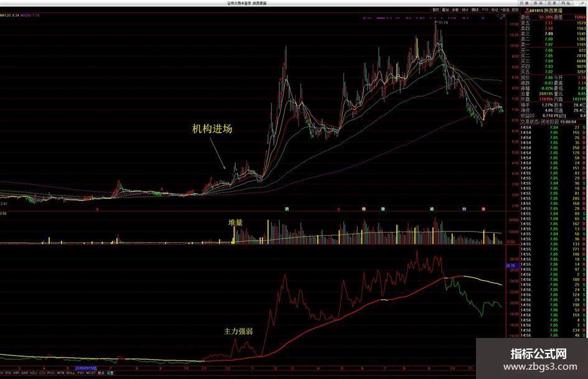Add stock via +自选 button
Viewport: 588px width, 379px height.
505,10
